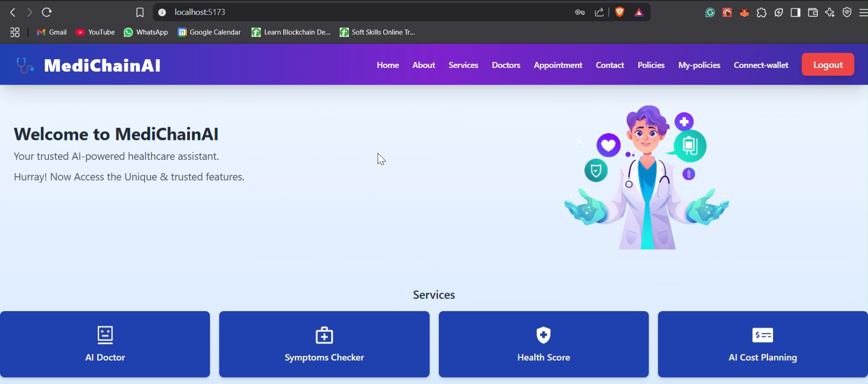Open the Services nav menu item
The image size is (868, 384).
[463, 65]
